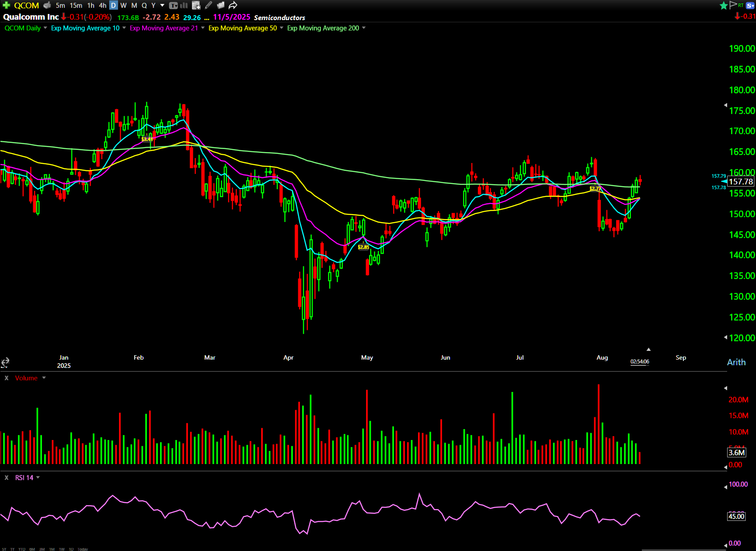
Task: Click the 3.6M volume value label
Action: click(x=736, y=453)
